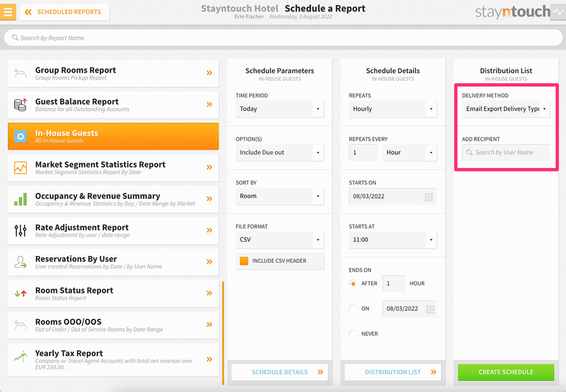The image size is (566, 392).
Task: Open the hamburger main menu
Action: point(8,12)
